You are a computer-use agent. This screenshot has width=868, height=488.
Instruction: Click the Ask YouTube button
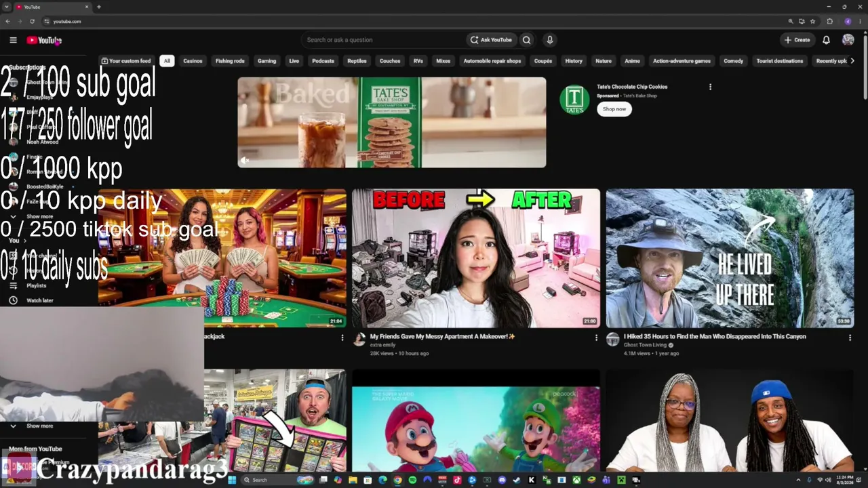pos(492,40)
